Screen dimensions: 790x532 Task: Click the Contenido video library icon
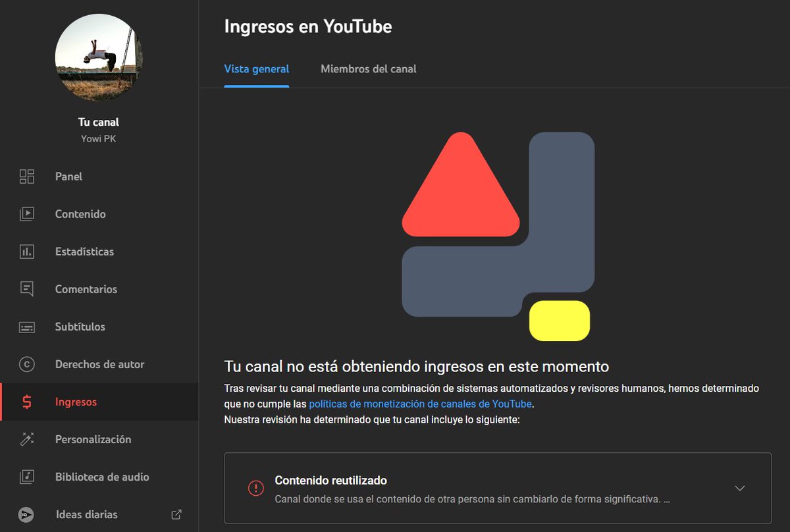[27, 214]
